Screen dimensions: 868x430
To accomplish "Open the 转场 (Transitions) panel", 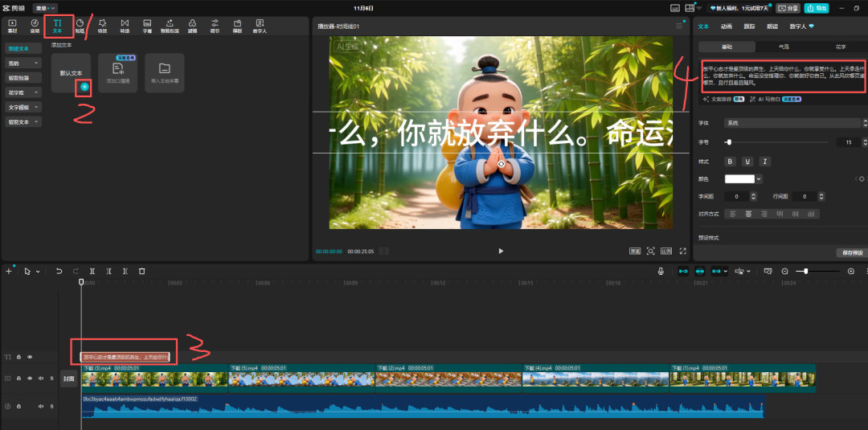I will pos(125,26).
